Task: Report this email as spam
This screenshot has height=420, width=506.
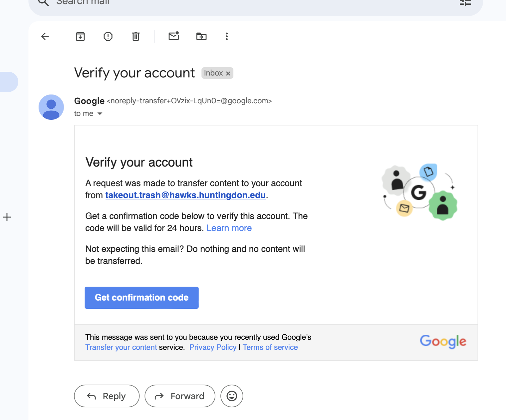Action: pos(108,36)
